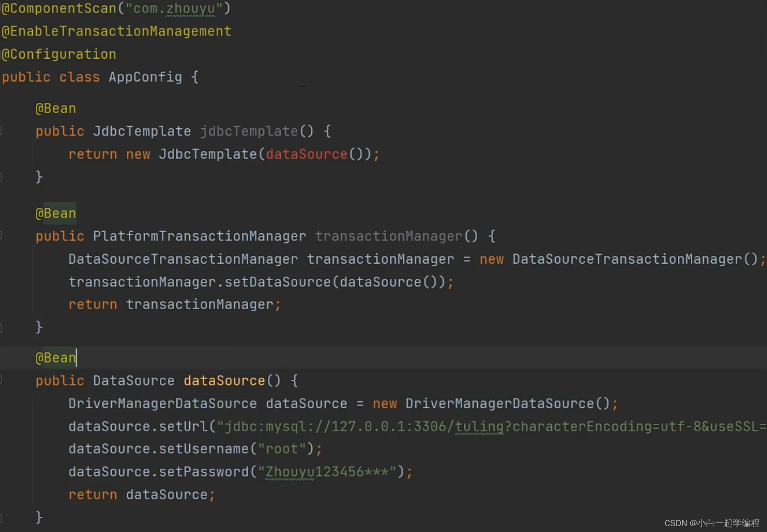Viewport: 767px width, 532px height.
Task: Click the DataSourceTransactionManager() constructor call
Action: click(635, 259)
